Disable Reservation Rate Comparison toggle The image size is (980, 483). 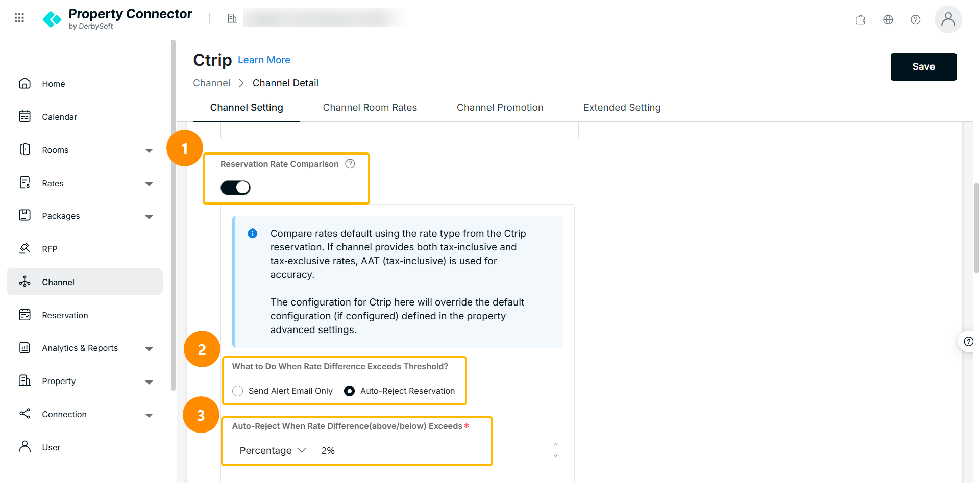pos(235,188)
